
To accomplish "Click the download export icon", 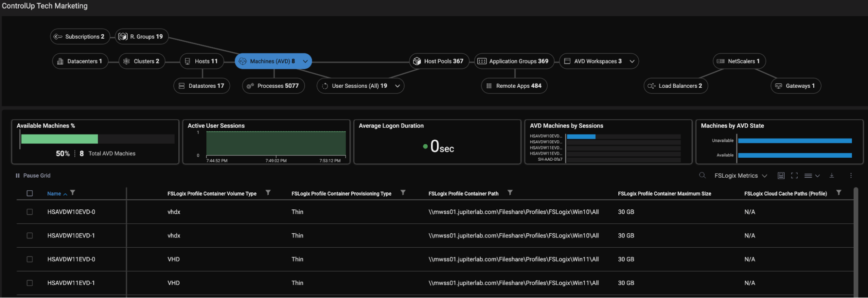I will point(832,175).
